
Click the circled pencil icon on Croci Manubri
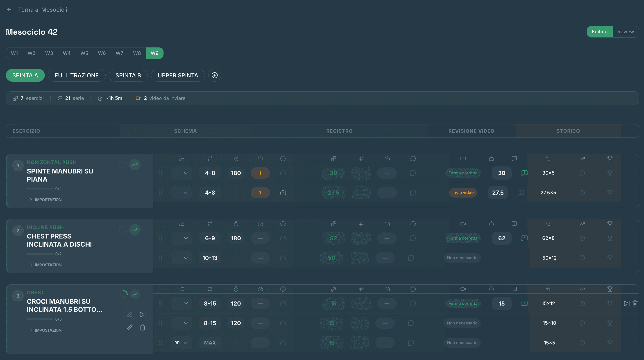point(129,315)
